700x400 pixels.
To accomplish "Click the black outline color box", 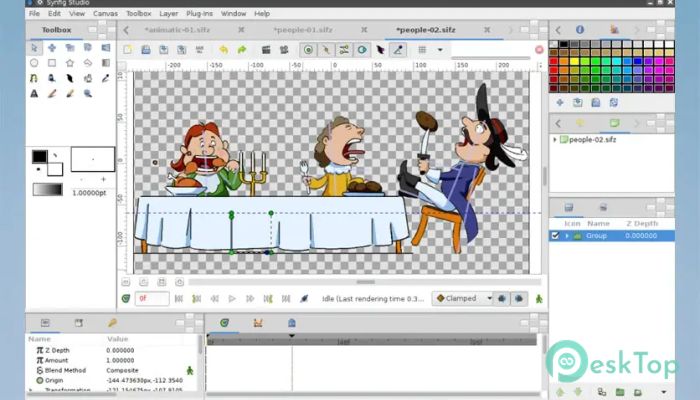I will [x=39, y=157].
